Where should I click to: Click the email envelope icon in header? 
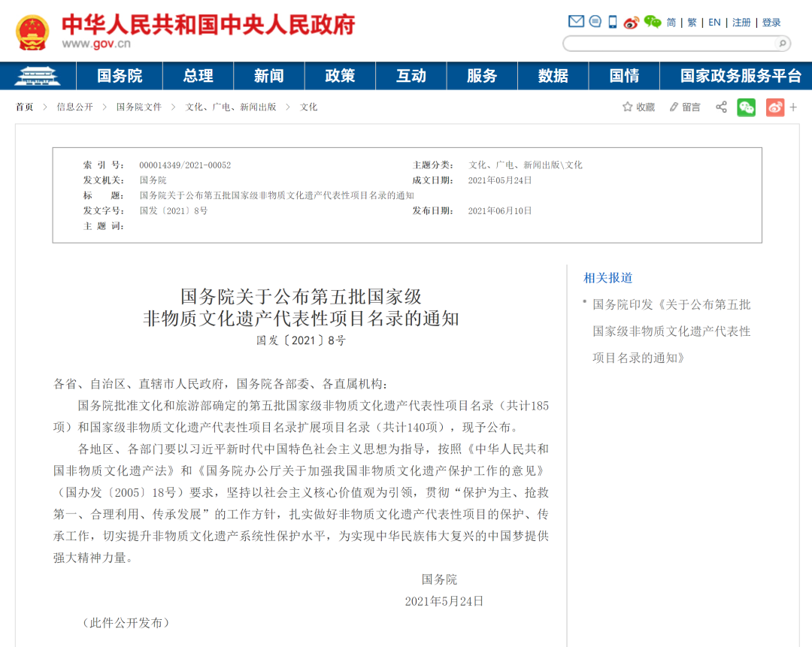coord(576,22)
